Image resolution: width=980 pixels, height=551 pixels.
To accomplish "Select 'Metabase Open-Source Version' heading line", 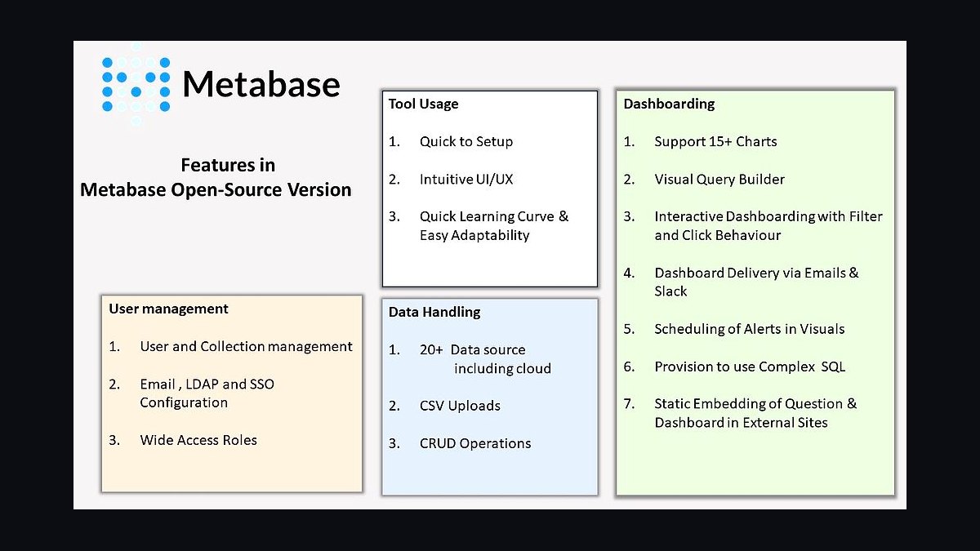I will point(216,190).
